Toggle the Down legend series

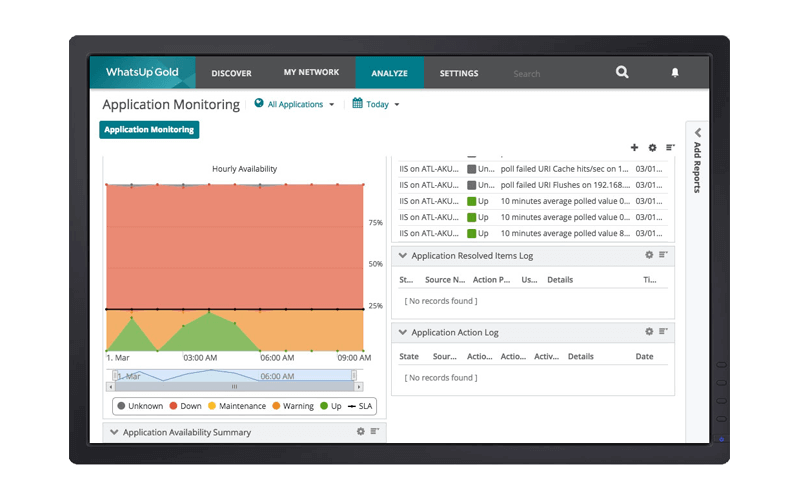185,406
